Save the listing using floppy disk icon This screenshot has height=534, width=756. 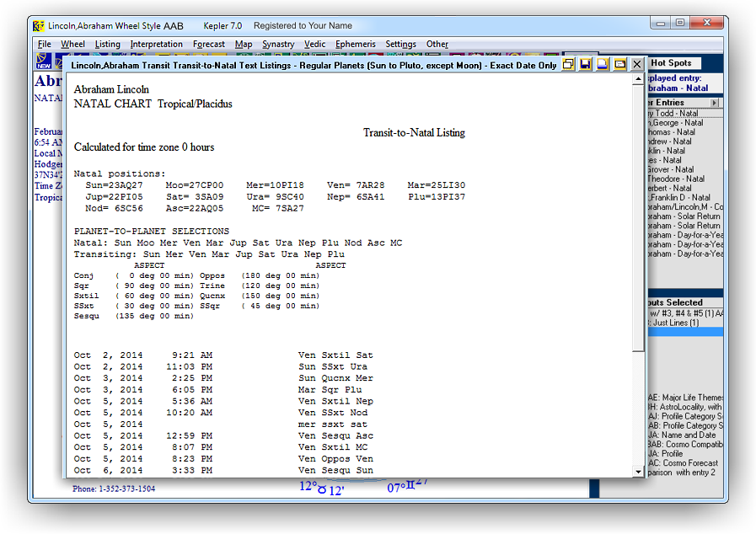tap(586, 64)
